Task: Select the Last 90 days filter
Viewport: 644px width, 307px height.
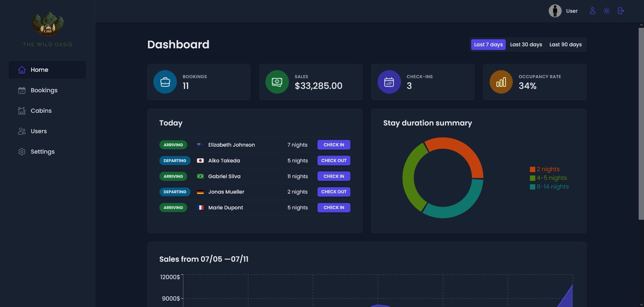Action: coord(565,45)
